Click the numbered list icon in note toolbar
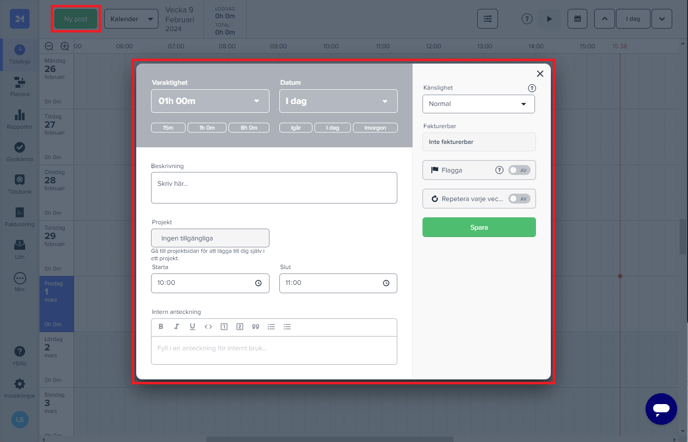The height and width of the screenshot is (442, 688). tap(271, 326)
